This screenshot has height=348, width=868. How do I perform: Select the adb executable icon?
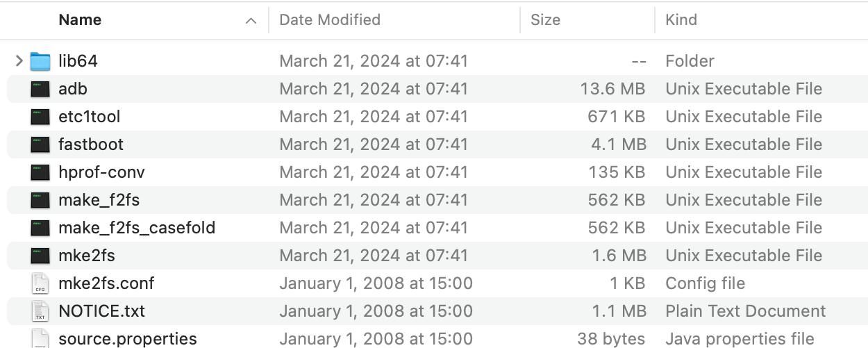pyautogui.click(x=40, y=89)
